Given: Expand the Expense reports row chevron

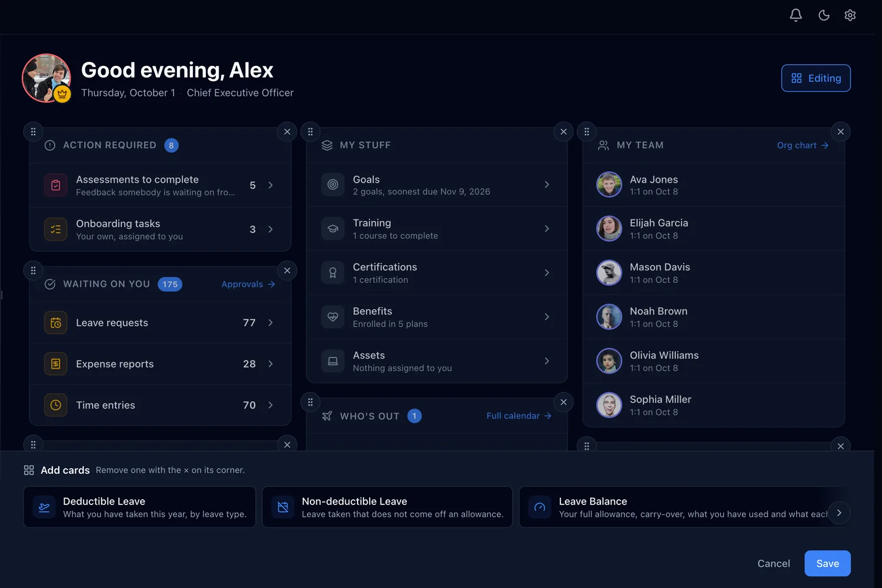Looking at the screenshot, I should [x=270, y=364].
